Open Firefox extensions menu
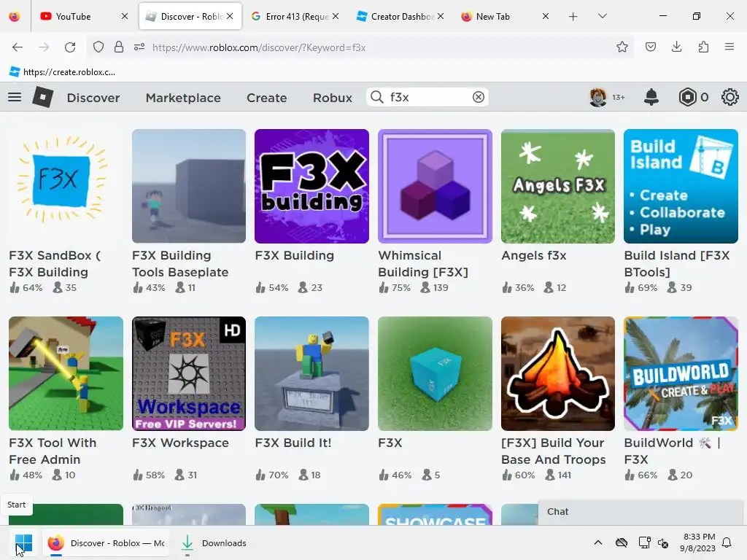Viewport: 747px width, 560px height. pyautogui.click(x=703, y=47)
